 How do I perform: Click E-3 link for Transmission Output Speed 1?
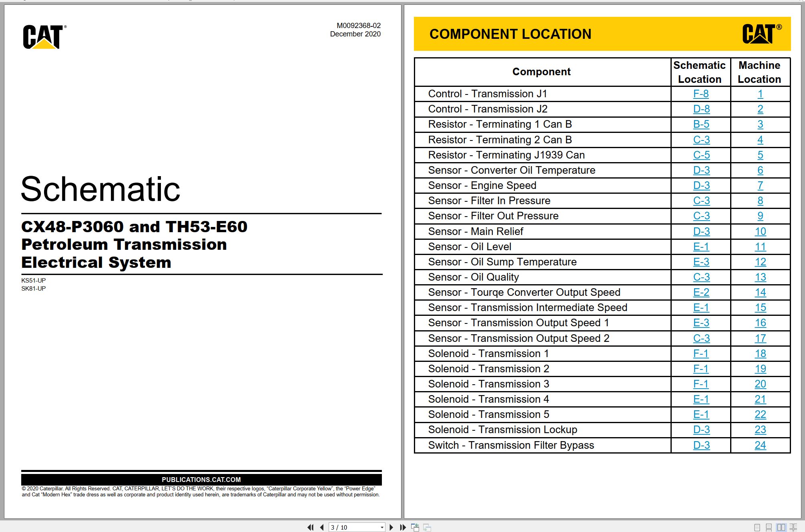tap(701, 323)
